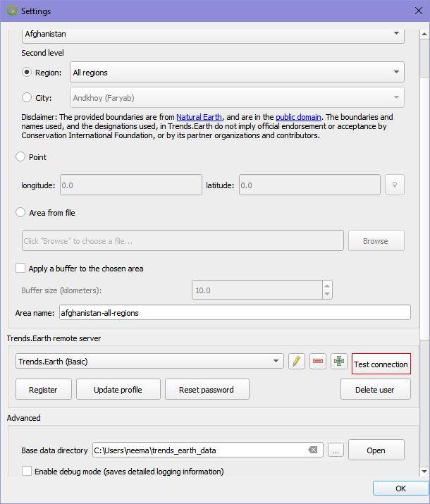
Task: Click the Buffer size value field
Action: [x=257, y=290]
